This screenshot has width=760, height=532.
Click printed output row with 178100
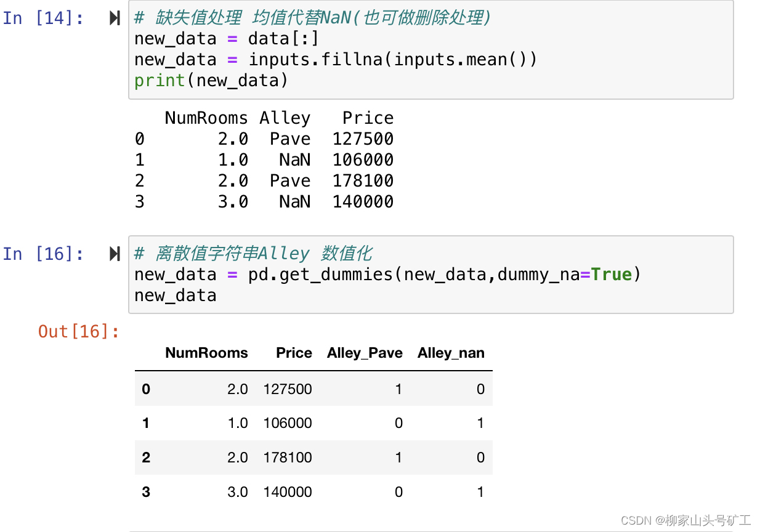click(264, 181)
